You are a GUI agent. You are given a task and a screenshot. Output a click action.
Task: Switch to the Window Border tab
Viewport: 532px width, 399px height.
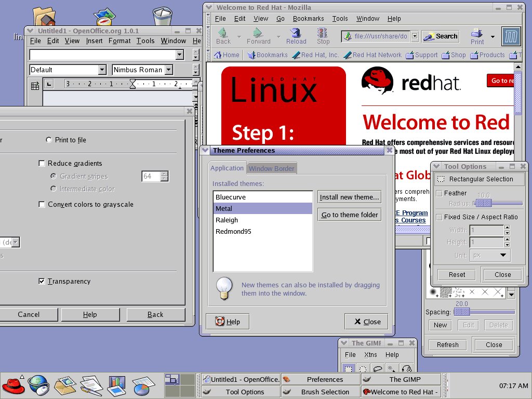tap(271, 169)
